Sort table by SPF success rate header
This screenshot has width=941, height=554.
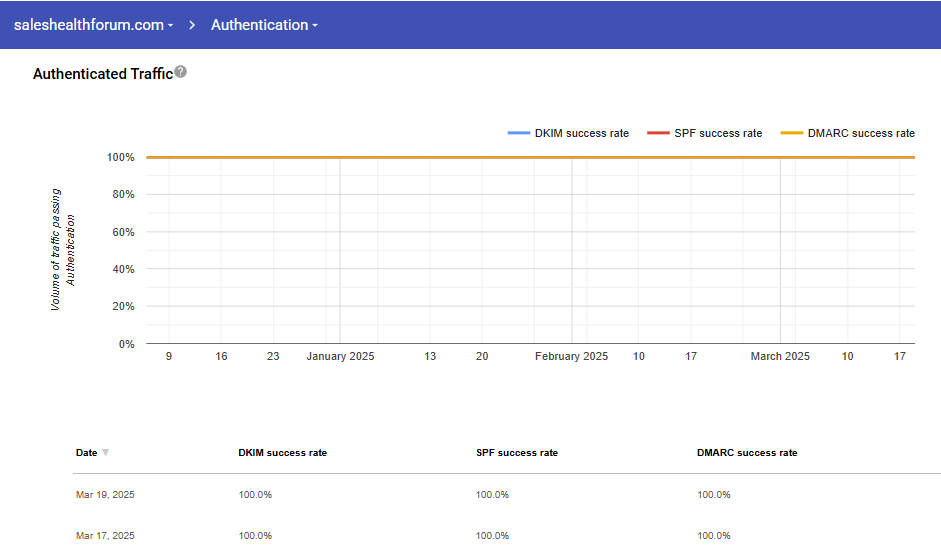pos(516,453)
